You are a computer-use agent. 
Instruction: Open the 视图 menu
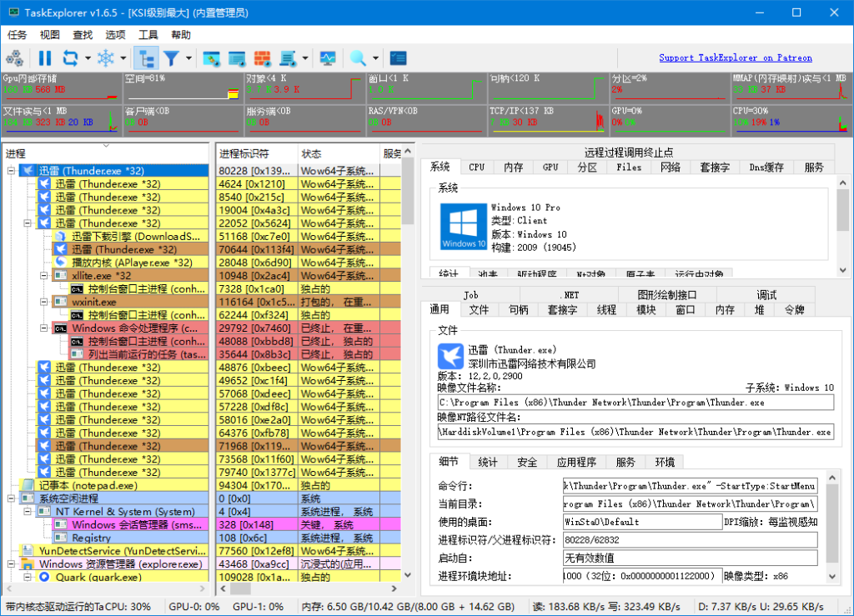pos(49,35)
